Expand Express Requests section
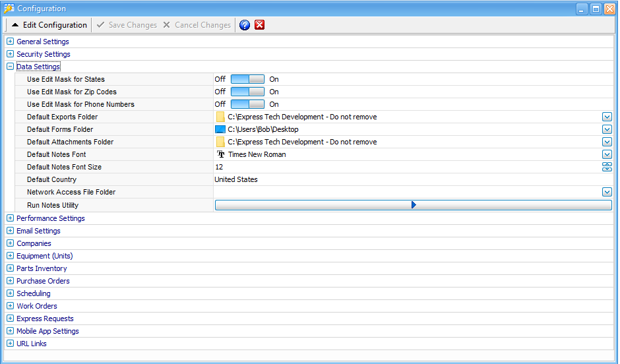The image size is (620, 364). 11,318
